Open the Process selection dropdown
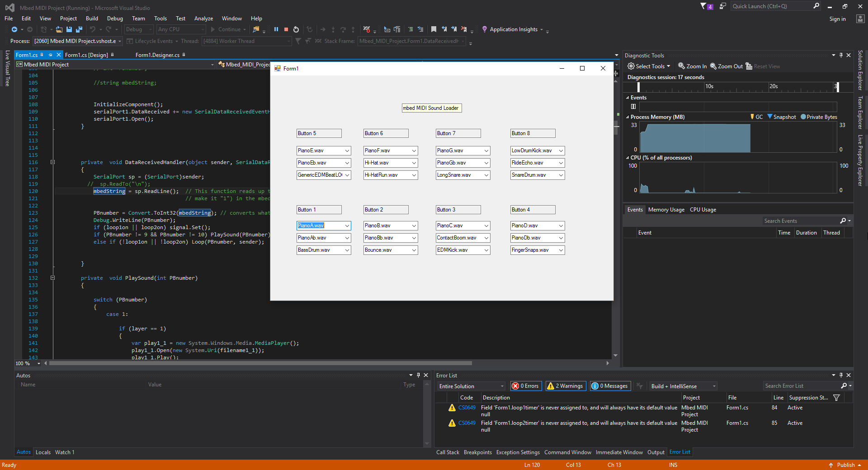868x470 pixels. coord(77,41)
